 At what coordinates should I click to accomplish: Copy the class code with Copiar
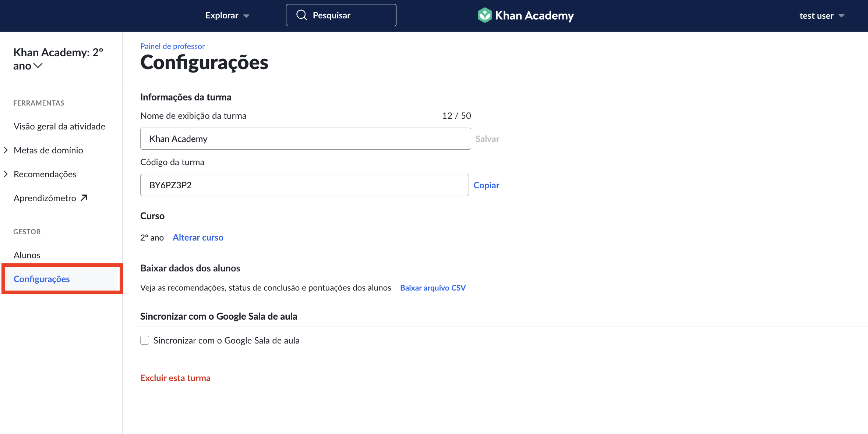click(x=486, y=185)
